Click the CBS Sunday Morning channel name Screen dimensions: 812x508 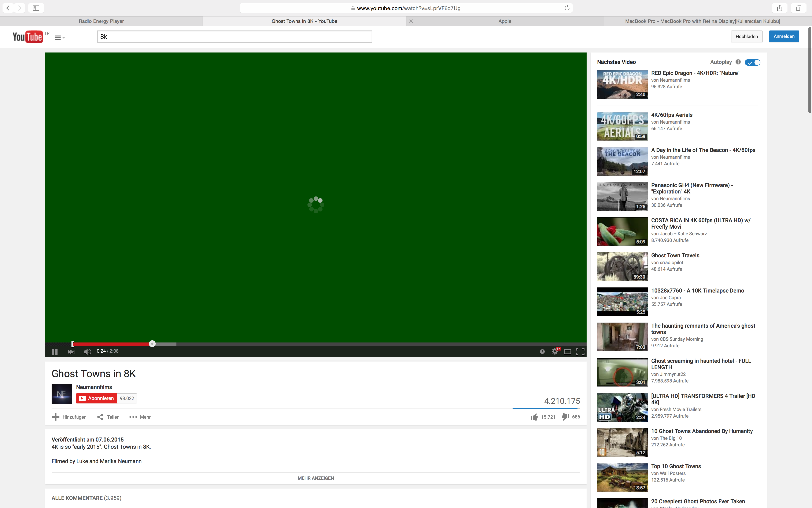pos(682,339)
